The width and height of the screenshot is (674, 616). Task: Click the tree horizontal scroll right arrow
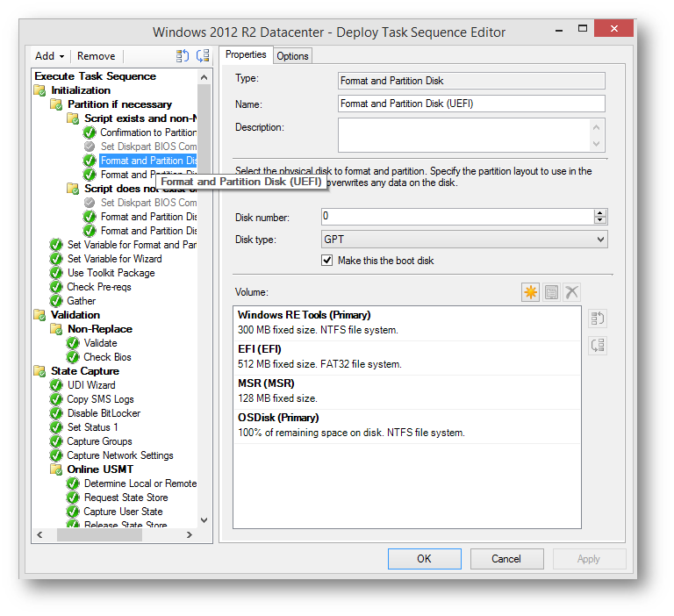[190, 534]
